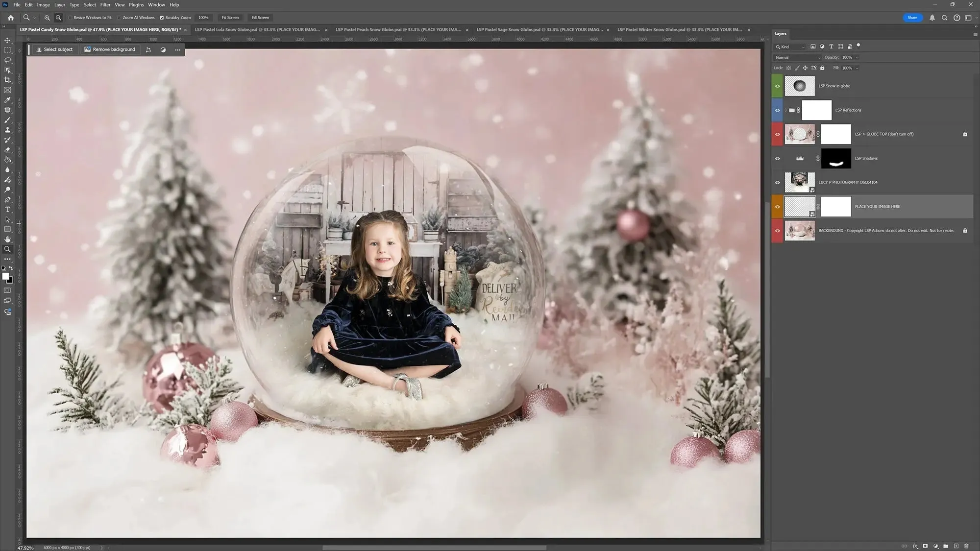
Task: Select the History Brush tool
Action: pyautogui.click(x=7, y=140)
